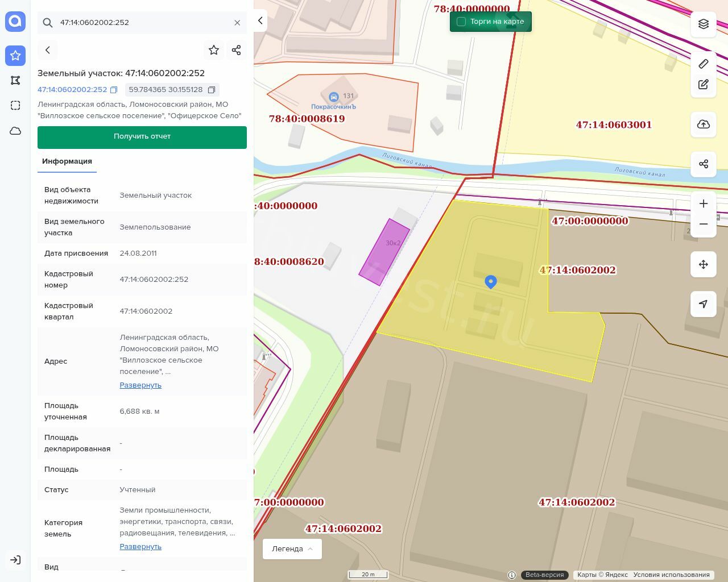Screen dimensions: 728x582
Task: Open the map layers panel
Action: pyautogui.click(x=704, y=24)
